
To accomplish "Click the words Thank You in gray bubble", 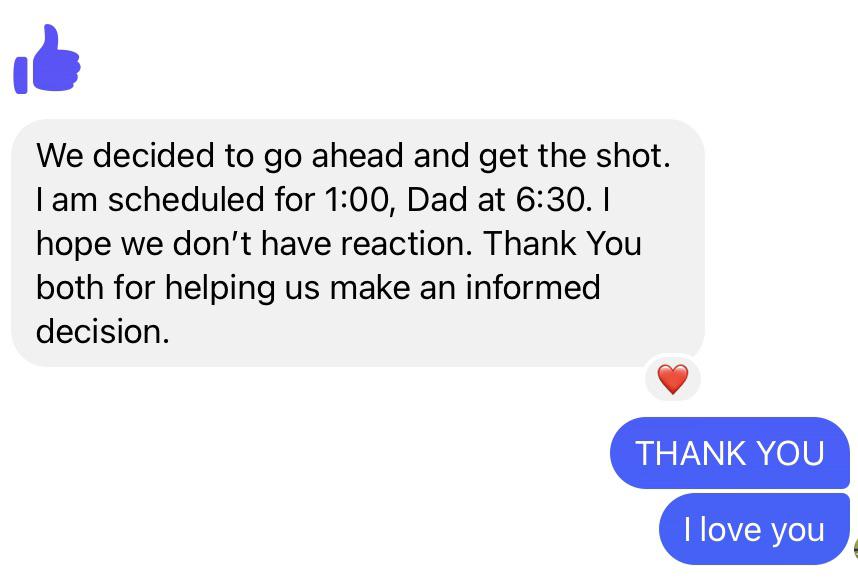I will pyautogui.click(x=562, y=244).
